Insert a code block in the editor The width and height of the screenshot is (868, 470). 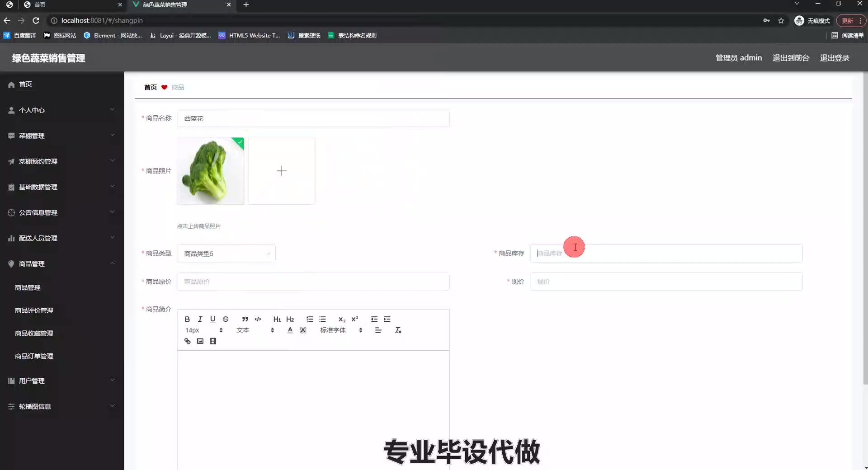[258, 319]
